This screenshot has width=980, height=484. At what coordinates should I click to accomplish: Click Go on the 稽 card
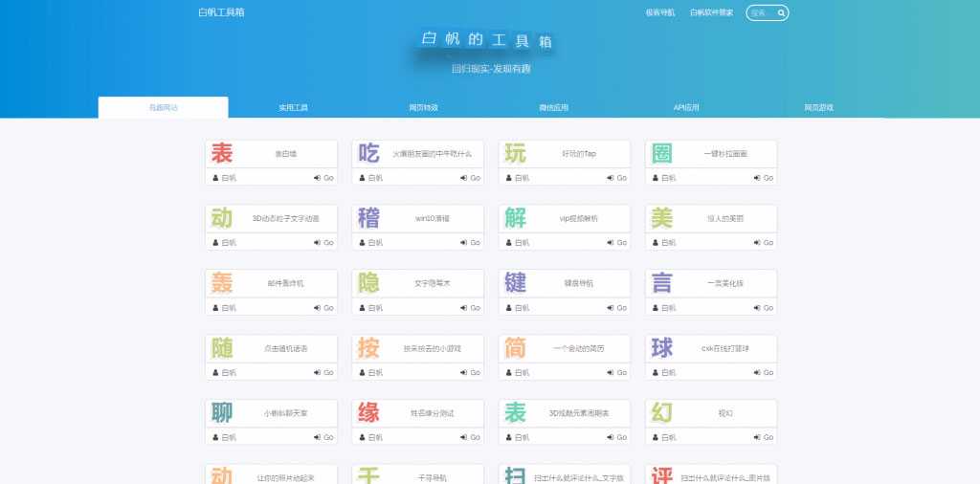471,242
